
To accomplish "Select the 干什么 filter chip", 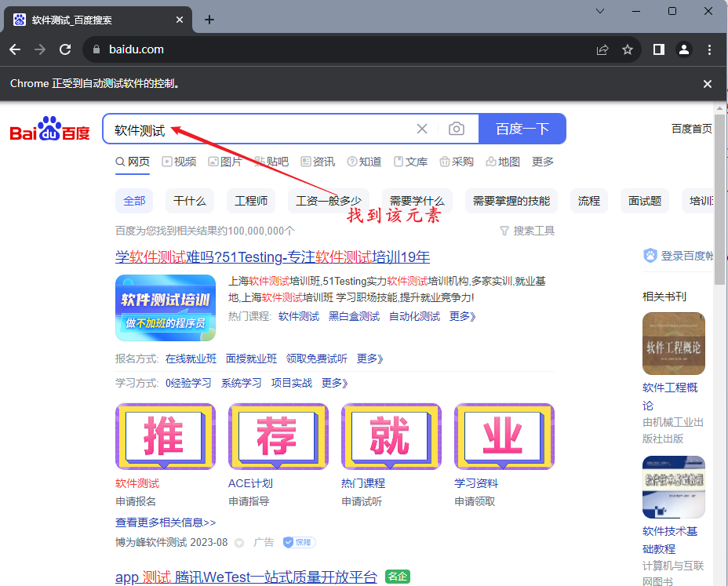I will click(189, 201).
